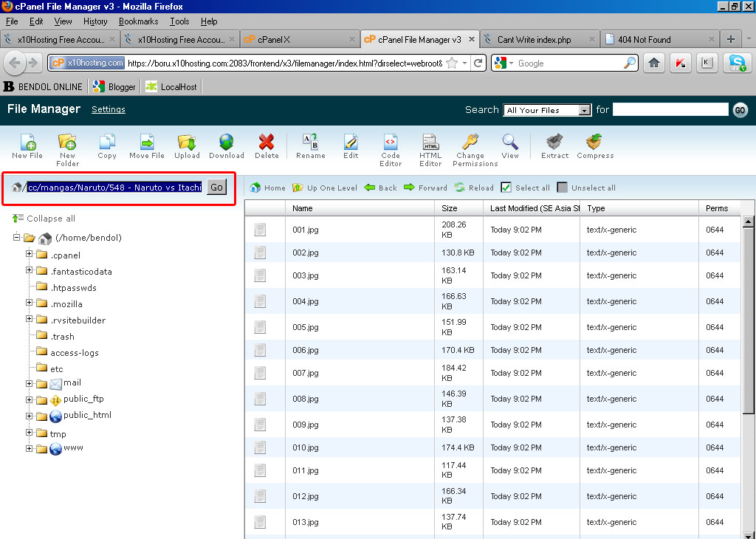Open the Bookmarks menu
Image resolution: width=756 pixels, height=539 pixels.
pyautogui.click(x=138, y=21)
